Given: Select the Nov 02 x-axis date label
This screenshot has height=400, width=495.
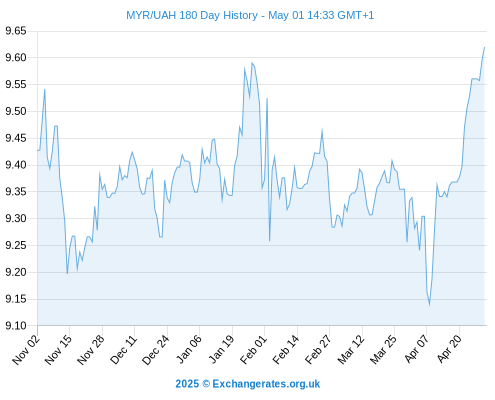Looking at the screenshot, I should 26,350.
